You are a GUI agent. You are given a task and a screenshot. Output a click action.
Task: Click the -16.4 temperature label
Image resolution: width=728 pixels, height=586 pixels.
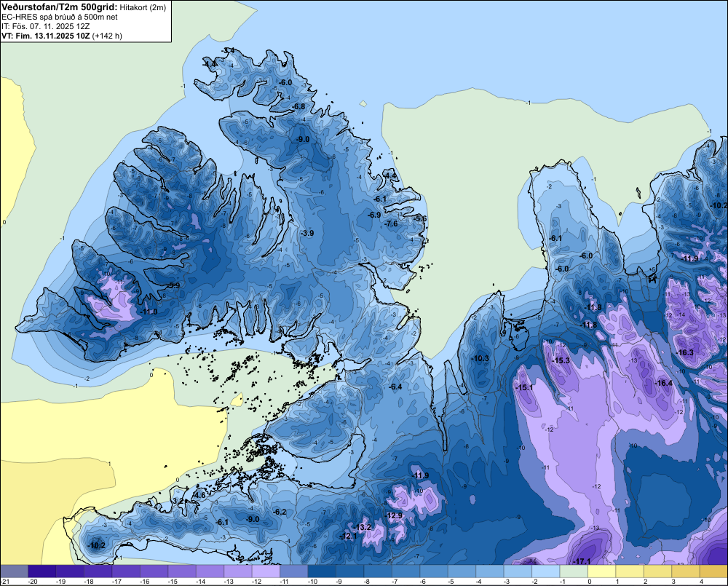pos(663,383)
